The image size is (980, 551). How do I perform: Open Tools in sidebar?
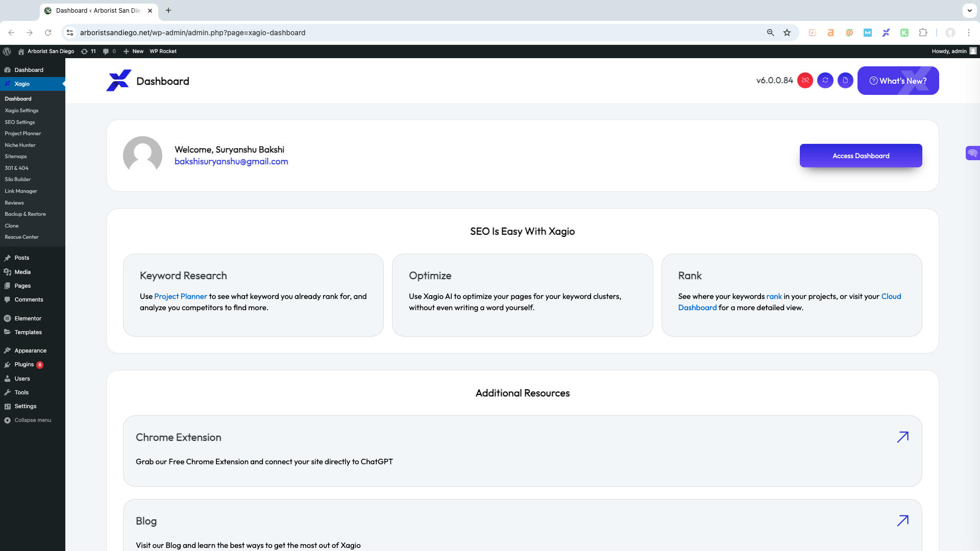(33, 392)
